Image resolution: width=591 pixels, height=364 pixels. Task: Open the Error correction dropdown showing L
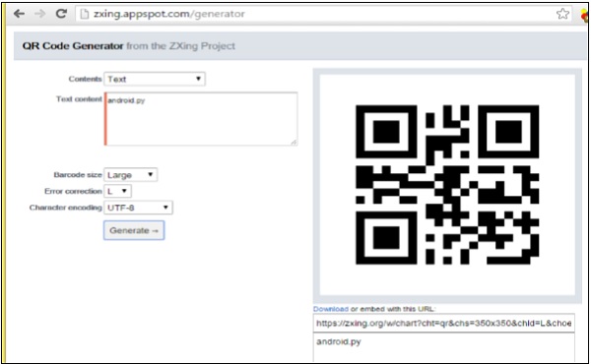[117, 191]
